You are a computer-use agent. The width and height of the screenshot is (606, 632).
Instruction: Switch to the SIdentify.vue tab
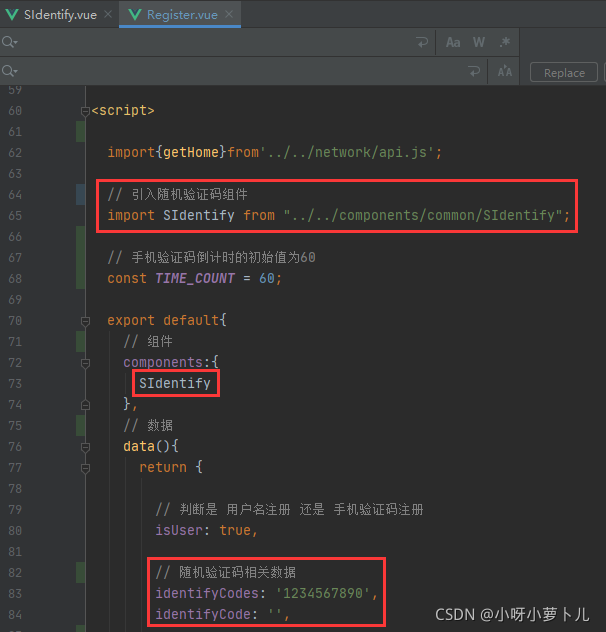click(x=60, y=15)
